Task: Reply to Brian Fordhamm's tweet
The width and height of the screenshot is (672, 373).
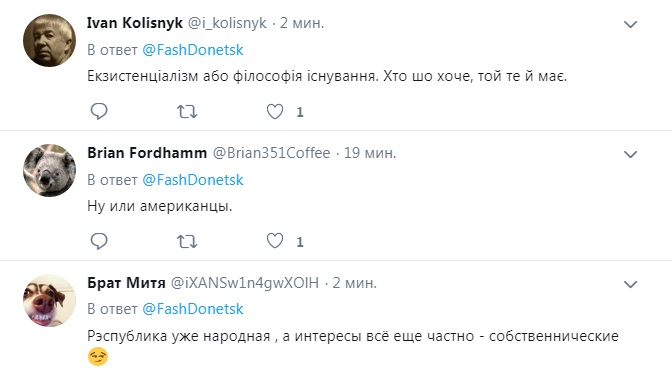Action: 99,241
